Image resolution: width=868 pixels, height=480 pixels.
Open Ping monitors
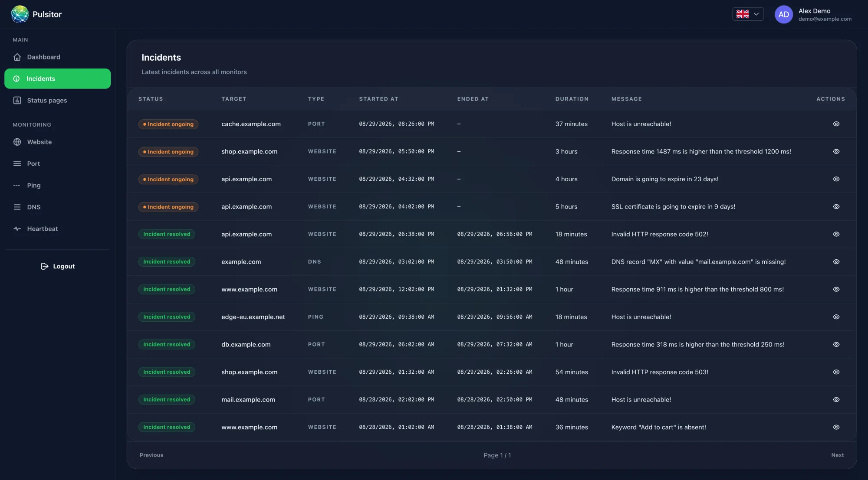[x=57, y=186]
